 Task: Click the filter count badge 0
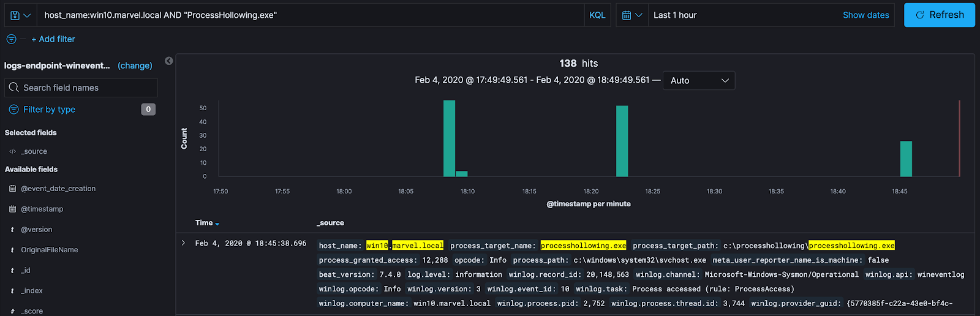point(148,109)
